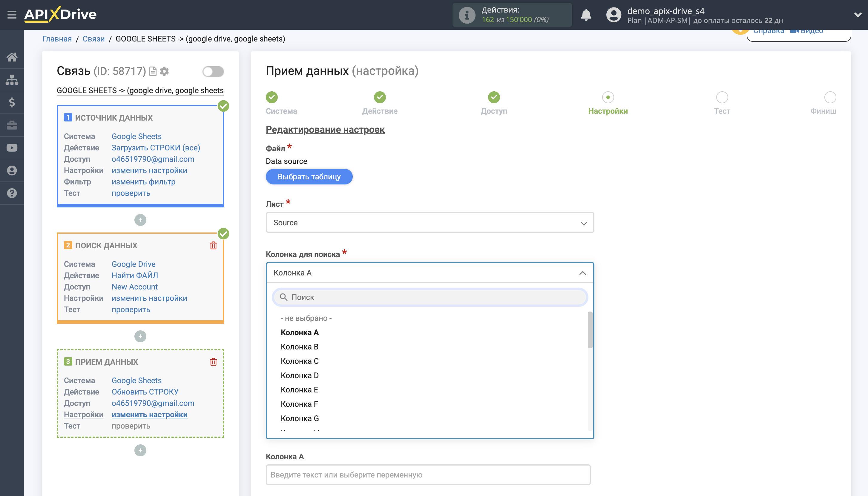Open billing dollar icon in sidebar
The width and height of the screenshot is (868, 496).
[12, 102]
